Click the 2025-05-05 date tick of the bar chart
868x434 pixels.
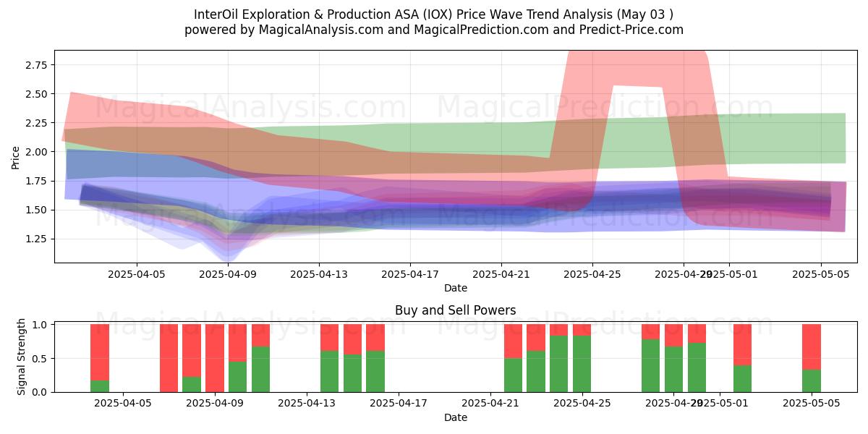812,404
